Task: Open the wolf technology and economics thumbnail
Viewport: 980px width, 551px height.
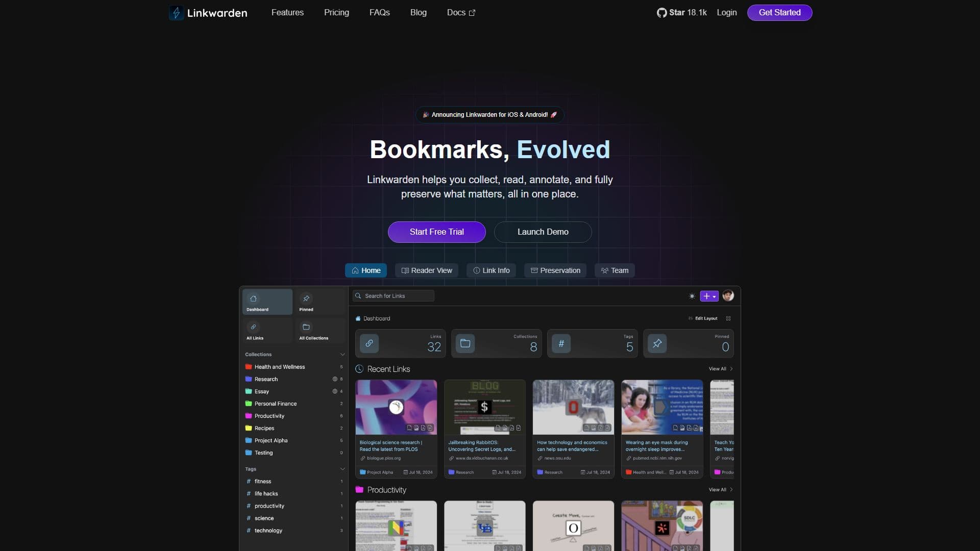Action: (573, 407)
